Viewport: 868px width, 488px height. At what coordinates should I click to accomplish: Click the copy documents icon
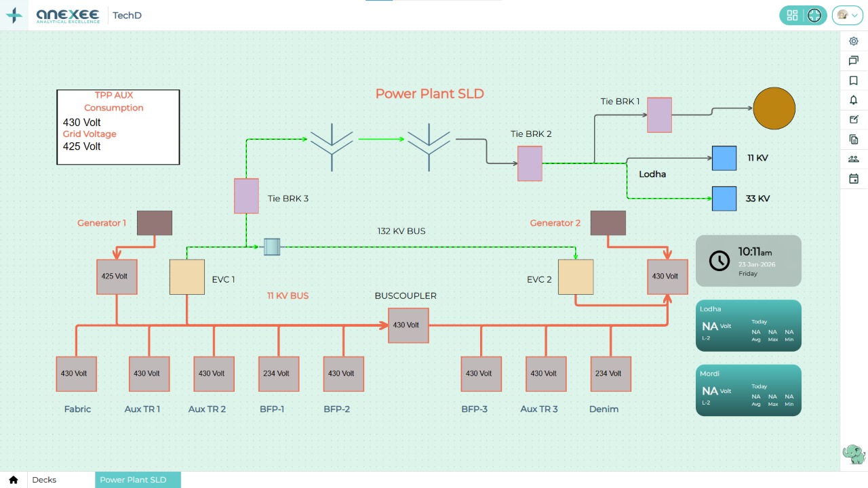[853, 139]
